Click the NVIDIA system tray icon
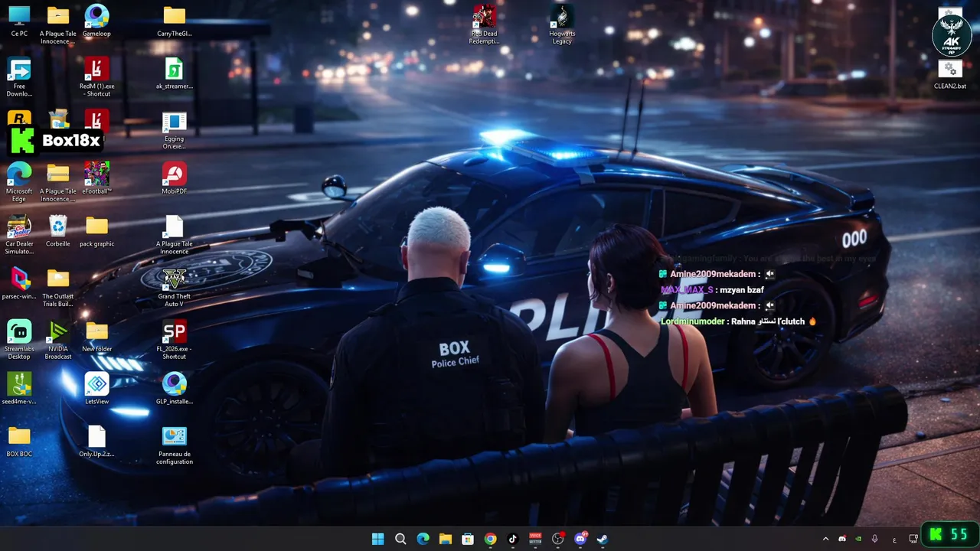This screenshot has height=551, width=980. point(858,539)
